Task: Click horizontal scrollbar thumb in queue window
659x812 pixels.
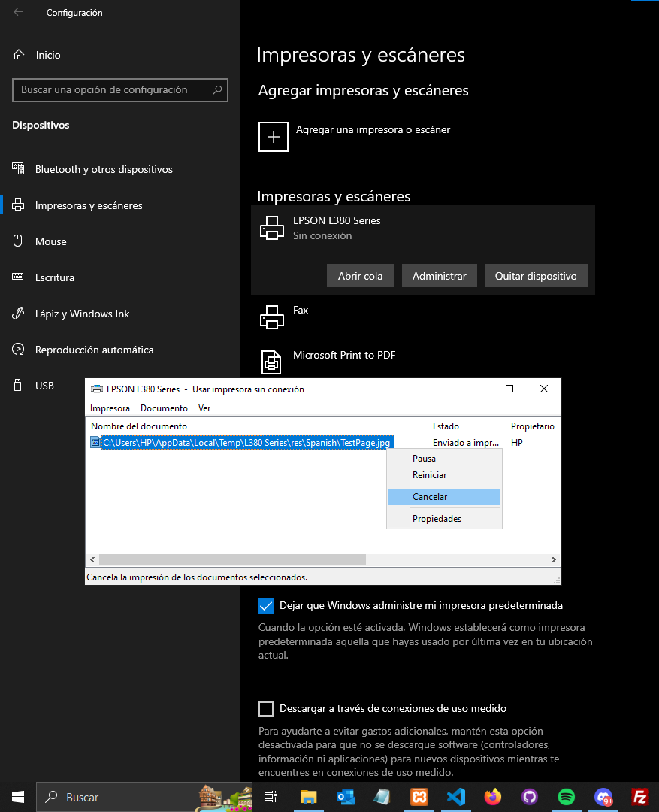Action: click(x=232, y=560)
